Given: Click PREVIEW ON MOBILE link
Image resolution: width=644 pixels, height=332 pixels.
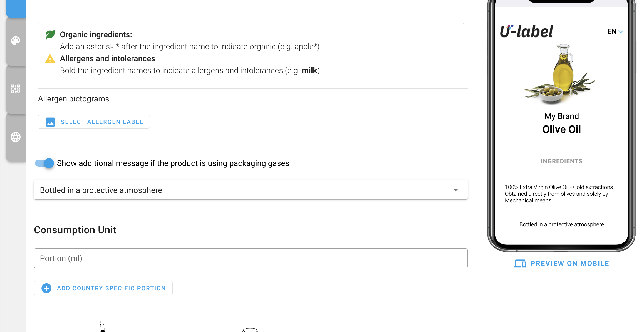Looking at the screenshot, I should click(x=561, y=263).
